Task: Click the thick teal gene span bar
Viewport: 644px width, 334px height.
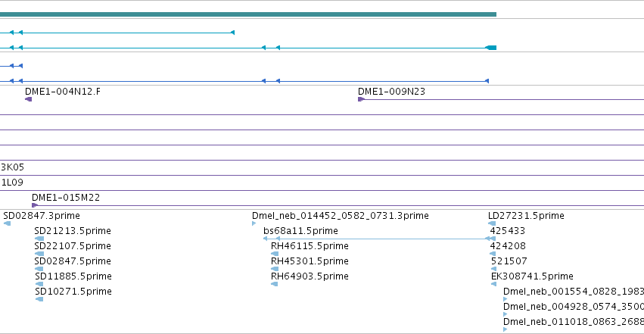Action: [x=248, y=14]
